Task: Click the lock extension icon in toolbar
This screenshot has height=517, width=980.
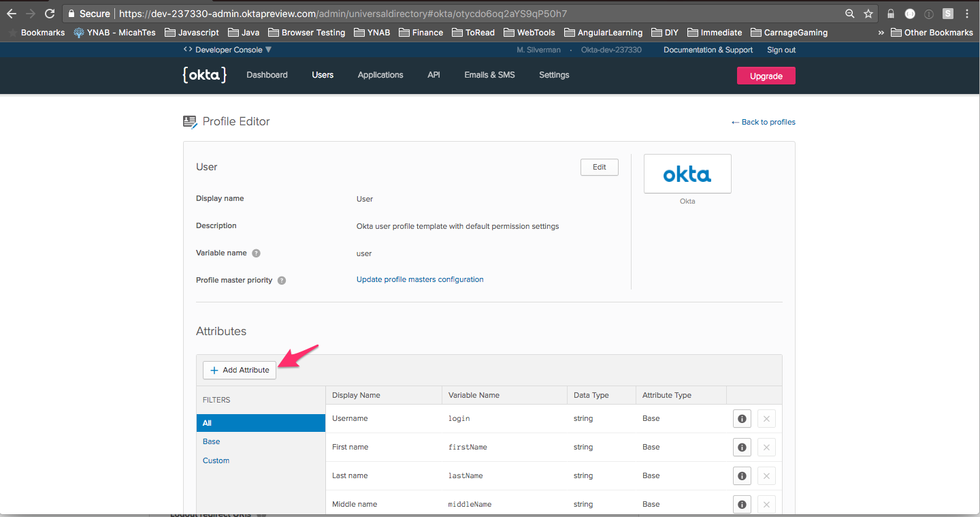Action: [891, 14]
